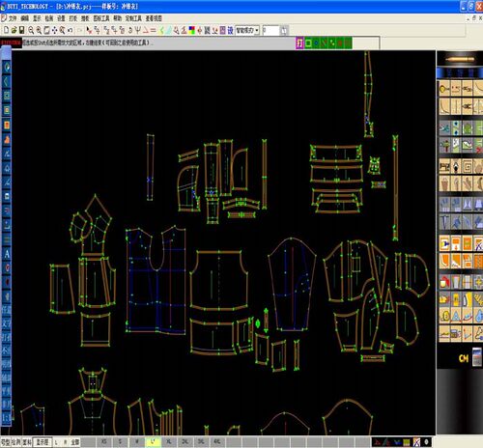
Task: Toggle the highlighted L size button
Action: (x=153, y=442)
